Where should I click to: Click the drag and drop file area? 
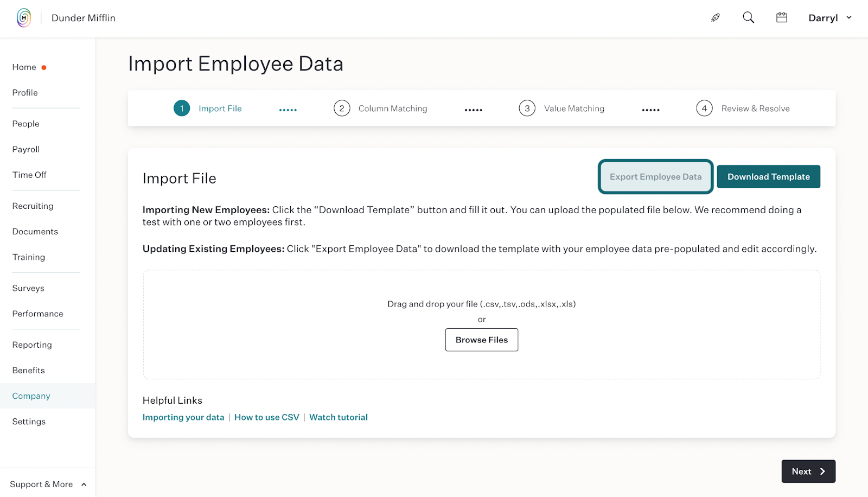coord(482,324)
